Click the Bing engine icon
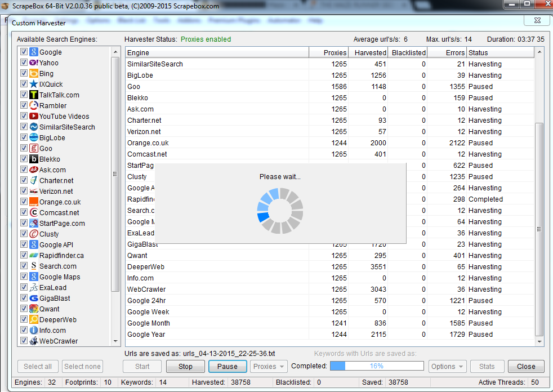The height and width of the screenshot is (392, 553). pos(33,73)
